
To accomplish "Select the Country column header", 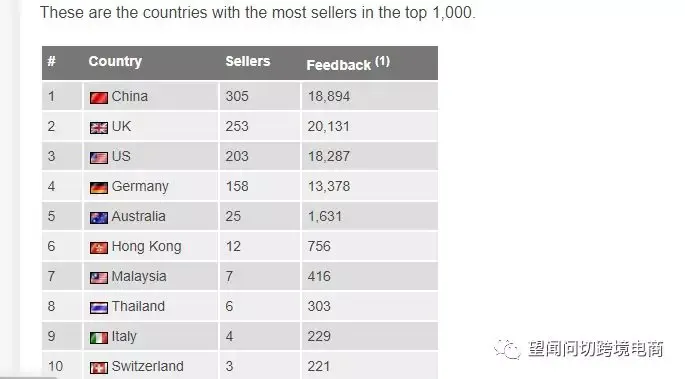I will (115, 62).
